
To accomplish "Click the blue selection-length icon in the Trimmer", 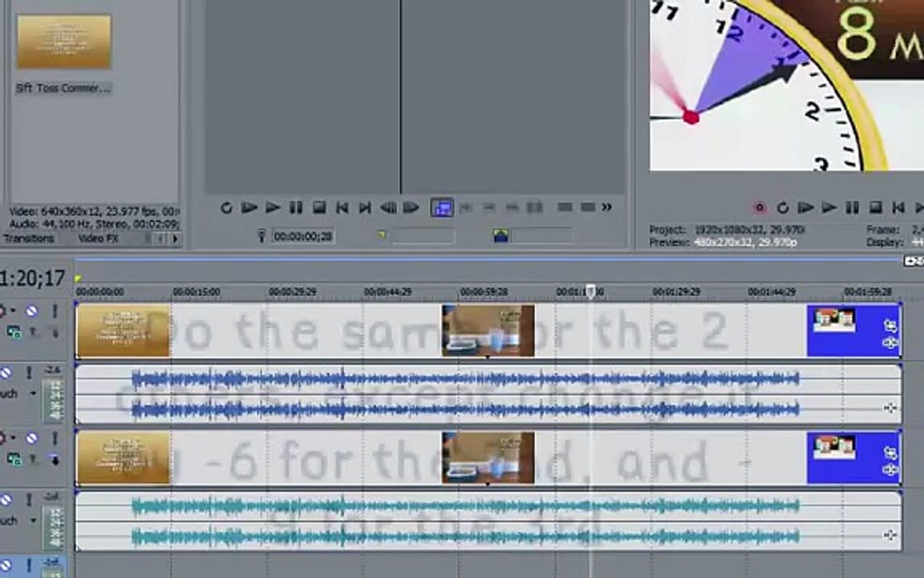I will pyautogui.click(x=500, y=236).
